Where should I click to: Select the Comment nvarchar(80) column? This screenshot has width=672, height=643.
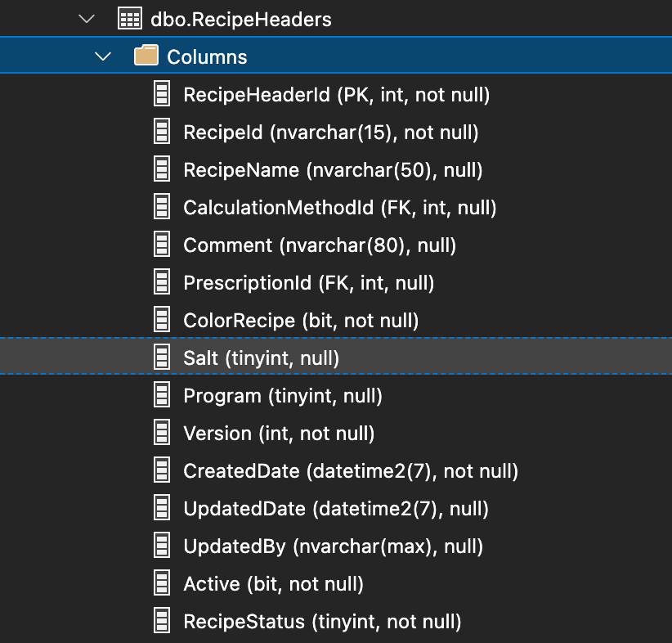[320, 245]
